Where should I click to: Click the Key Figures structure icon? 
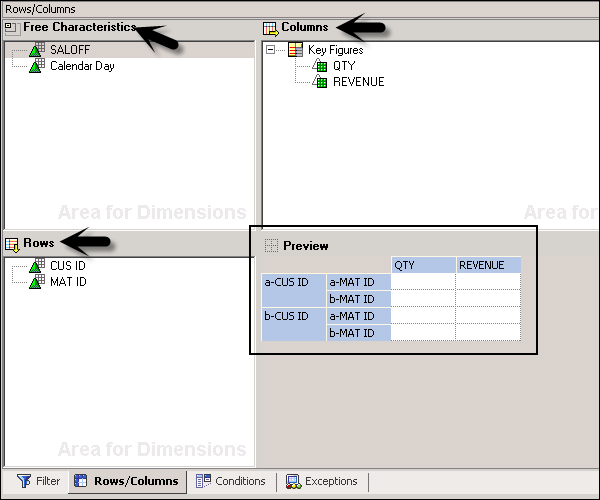[295, 50]
